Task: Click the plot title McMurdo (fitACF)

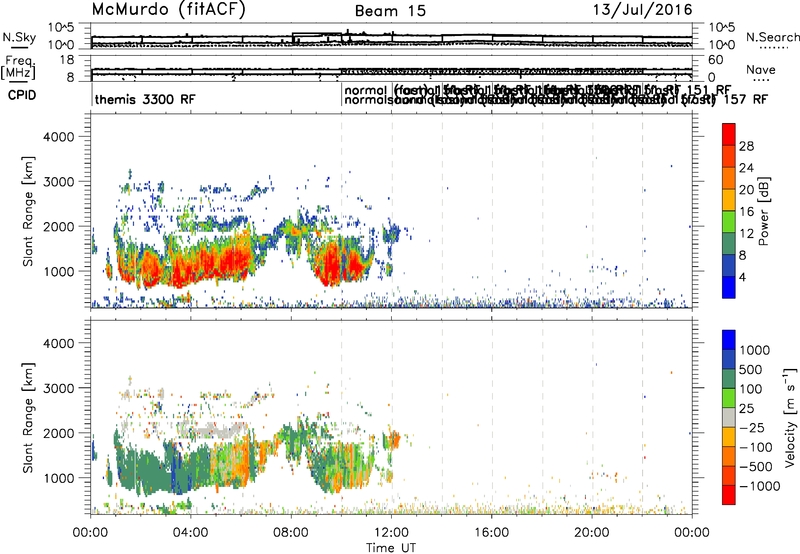Action: click(x=168, y=10)
